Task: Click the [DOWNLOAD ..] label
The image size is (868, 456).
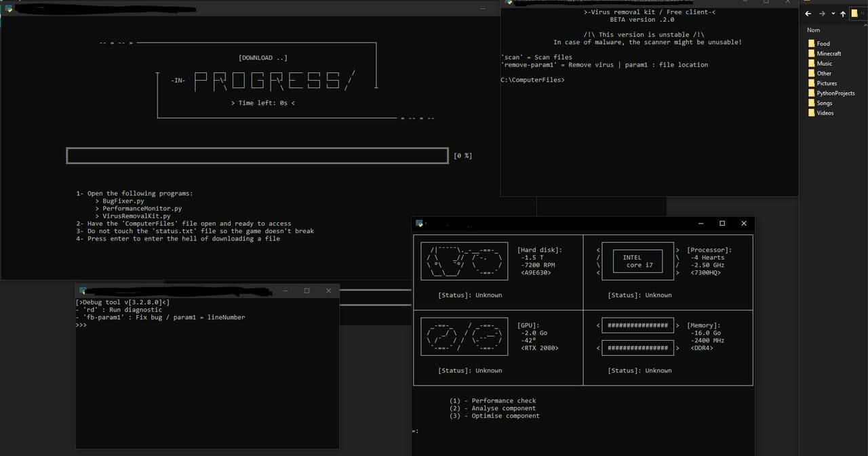Action: 263,58
